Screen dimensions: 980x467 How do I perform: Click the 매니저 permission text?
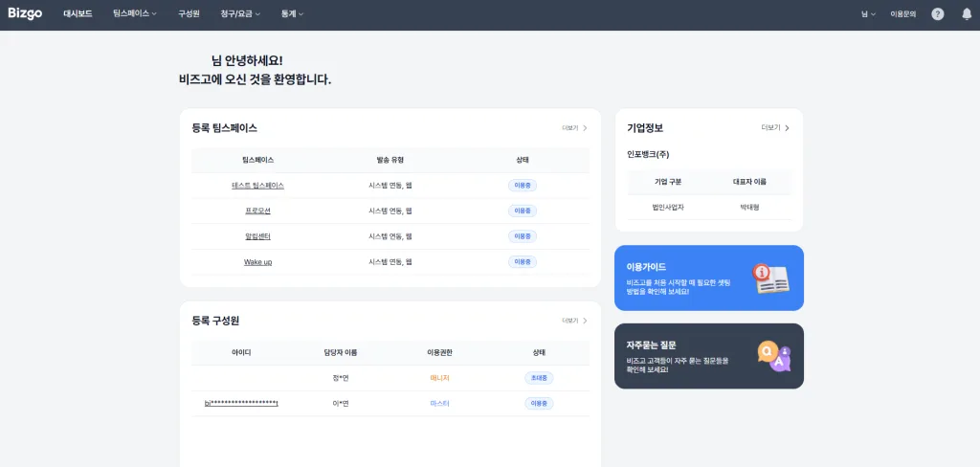tap(439, 378)
